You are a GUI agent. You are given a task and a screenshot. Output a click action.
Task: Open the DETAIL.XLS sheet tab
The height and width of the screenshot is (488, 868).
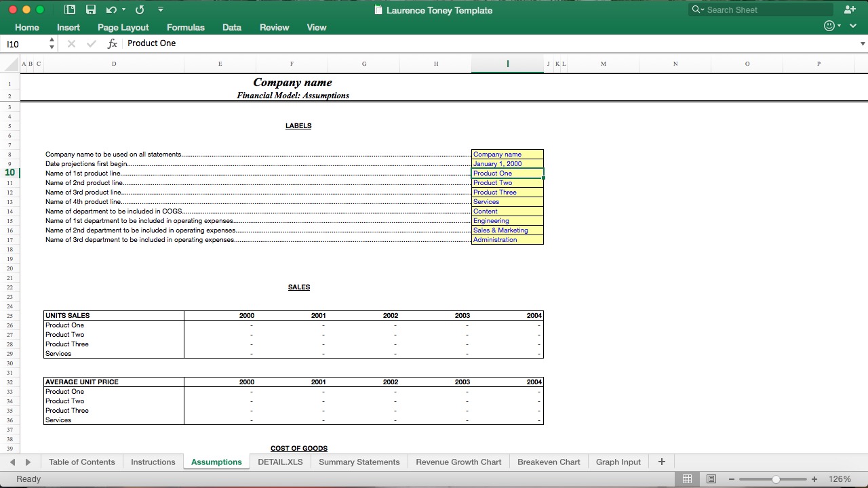(x=280, y=462)
